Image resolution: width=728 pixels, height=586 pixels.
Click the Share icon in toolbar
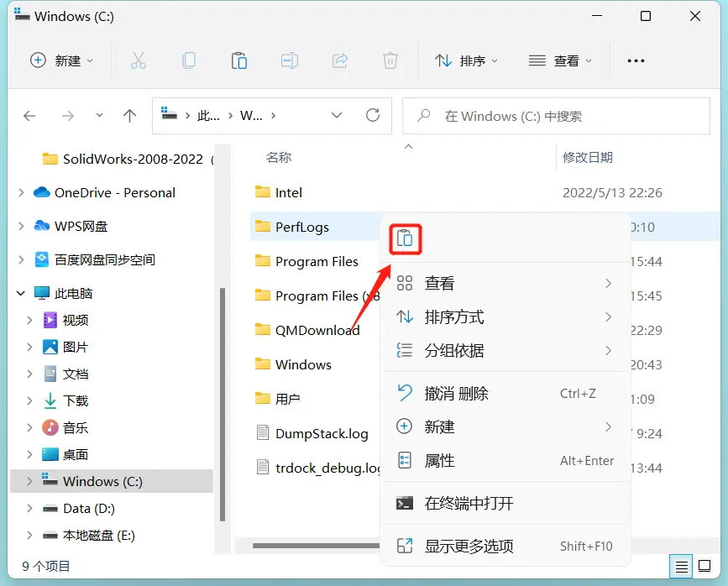point(340,60)
